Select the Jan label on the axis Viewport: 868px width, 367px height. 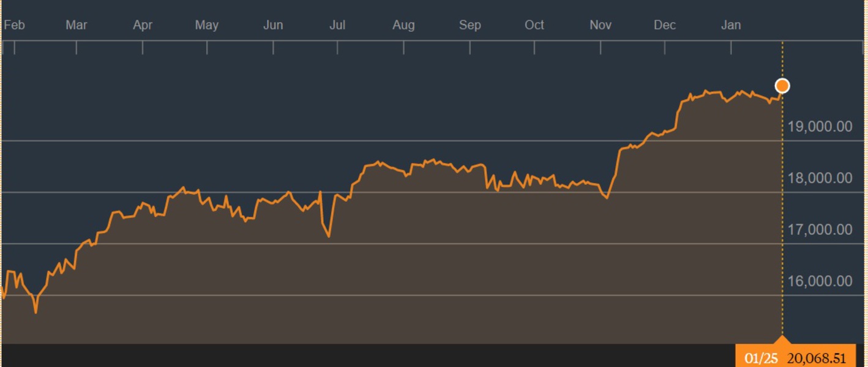731,25
